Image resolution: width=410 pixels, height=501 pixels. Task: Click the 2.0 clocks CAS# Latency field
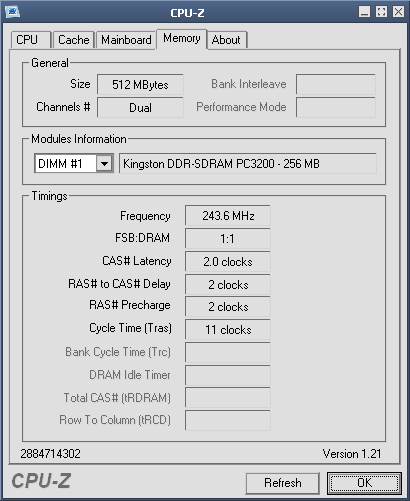(x=228, y=262)
